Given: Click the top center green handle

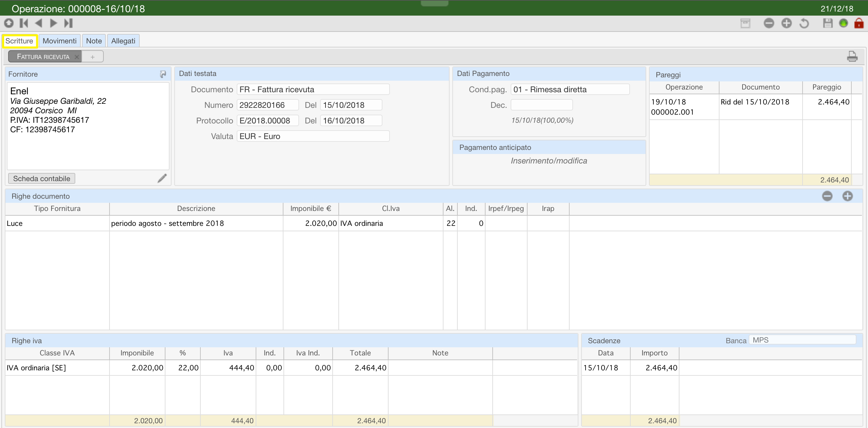Looking at the screenshot, I should 434,3.
